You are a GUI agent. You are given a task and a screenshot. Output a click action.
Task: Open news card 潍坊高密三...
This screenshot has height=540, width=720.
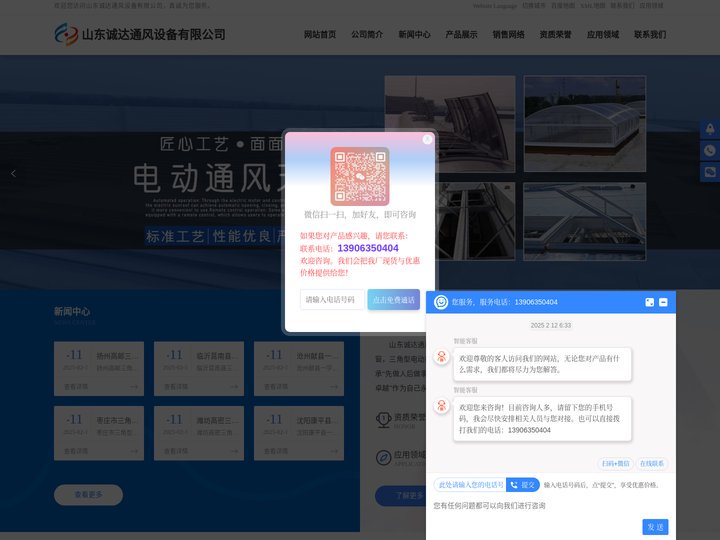(x=199, y=433)
